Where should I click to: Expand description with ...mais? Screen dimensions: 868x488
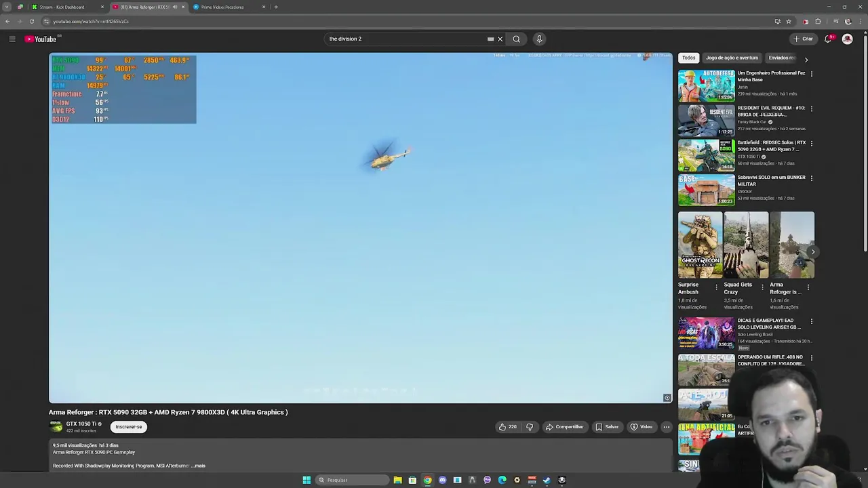[x=199, y=466]
